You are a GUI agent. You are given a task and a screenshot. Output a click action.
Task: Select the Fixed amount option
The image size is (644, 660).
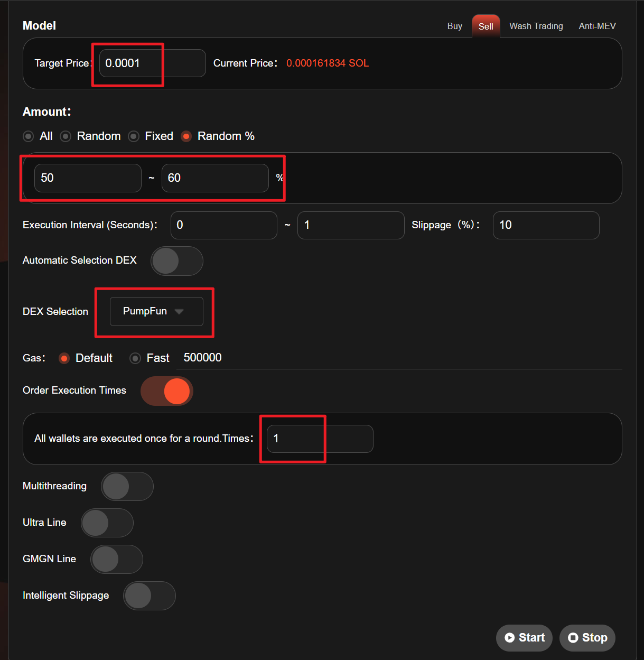(134, 136)
